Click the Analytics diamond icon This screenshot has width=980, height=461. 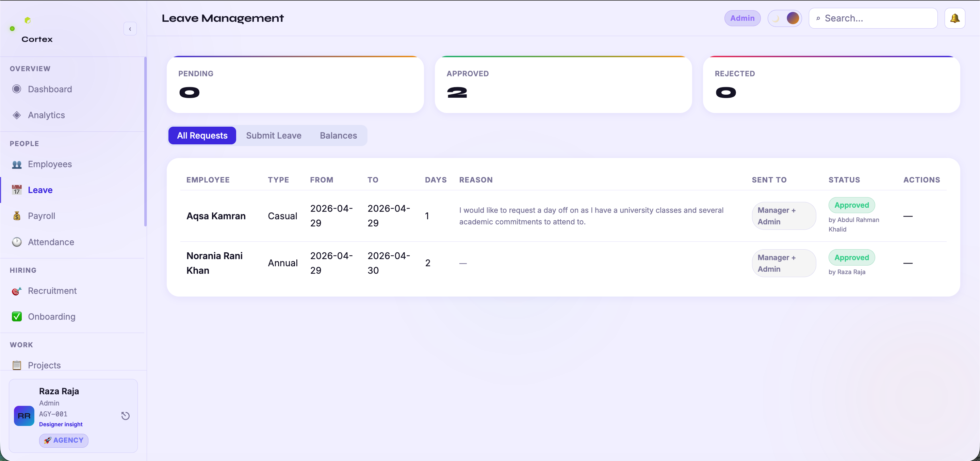(17, 115)
